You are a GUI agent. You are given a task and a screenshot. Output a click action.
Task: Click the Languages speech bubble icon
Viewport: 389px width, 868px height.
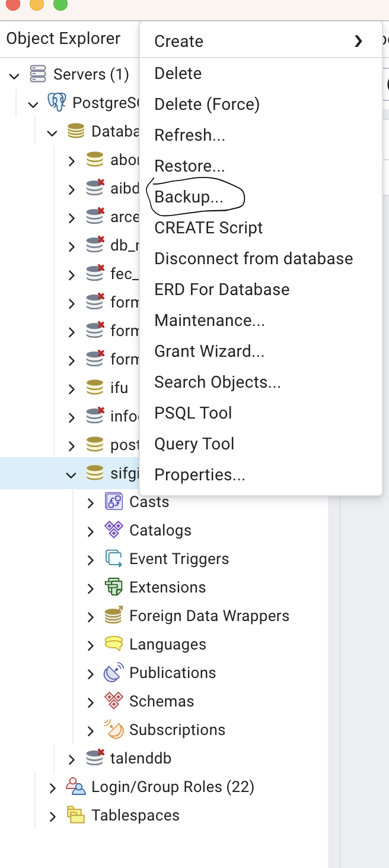[113, 644]
